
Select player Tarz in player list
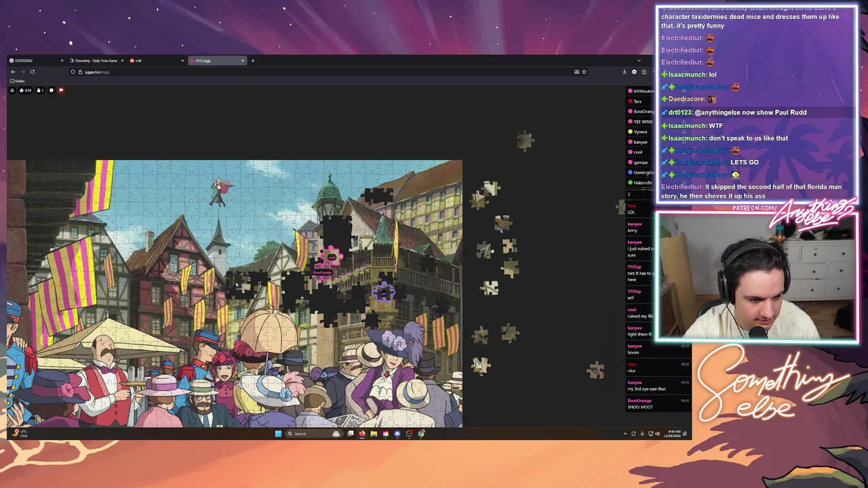coord(641,101)
